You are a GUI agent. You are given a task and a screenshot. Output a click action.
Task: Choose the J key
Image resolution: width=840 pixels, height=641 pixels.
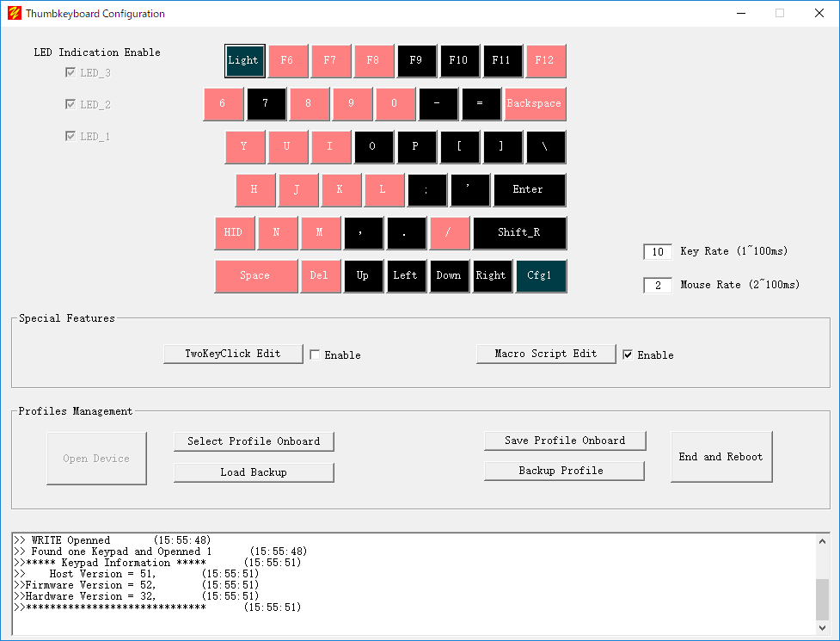298,190
